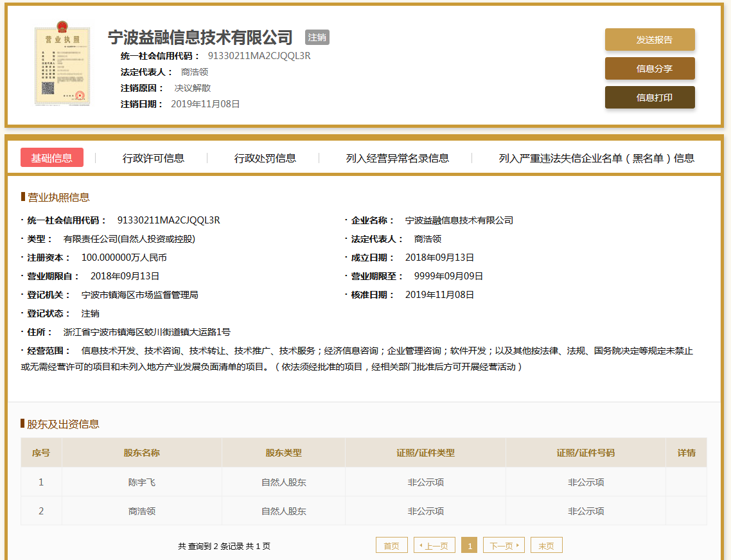Image resolution: width=731 pixels, height=560 pixels.
Task: Click the 股东及出资信息 section heading
Action: 63,424
